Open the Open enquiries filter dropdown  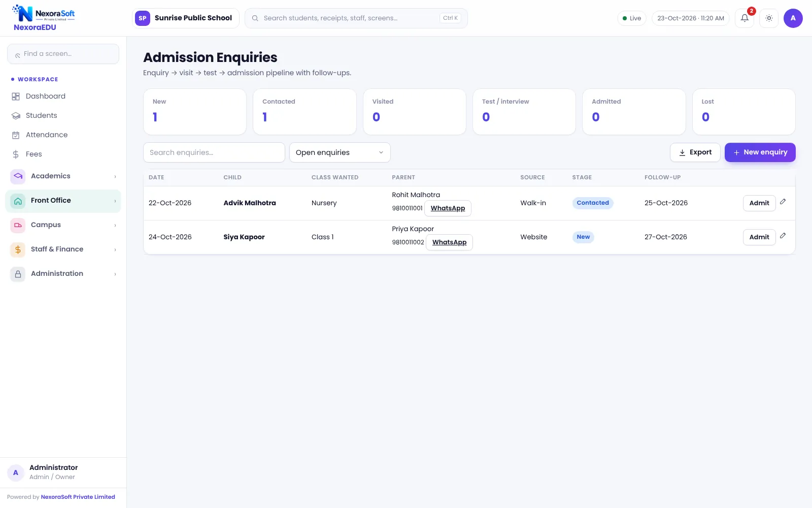click(x=340, y=152)
